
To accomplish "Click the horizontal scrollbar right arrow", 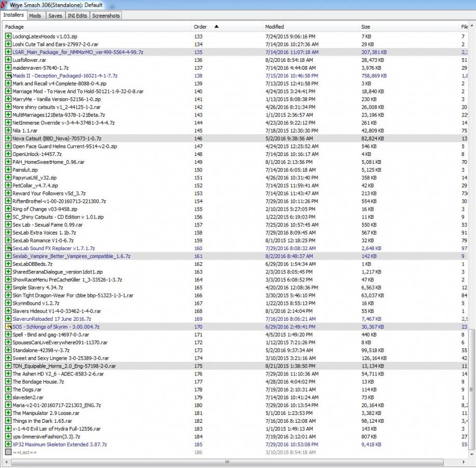I will coord(464,462).
